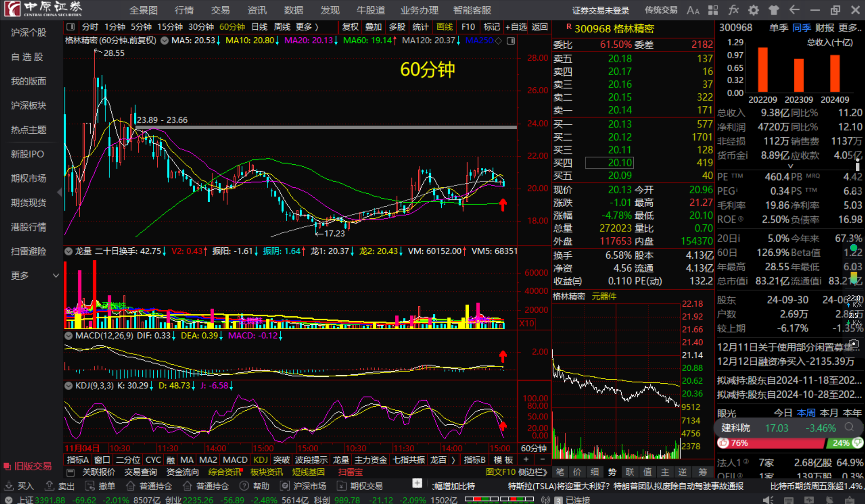
Task: Open the shirt-shaped skin theme icon
Action: 774,10
